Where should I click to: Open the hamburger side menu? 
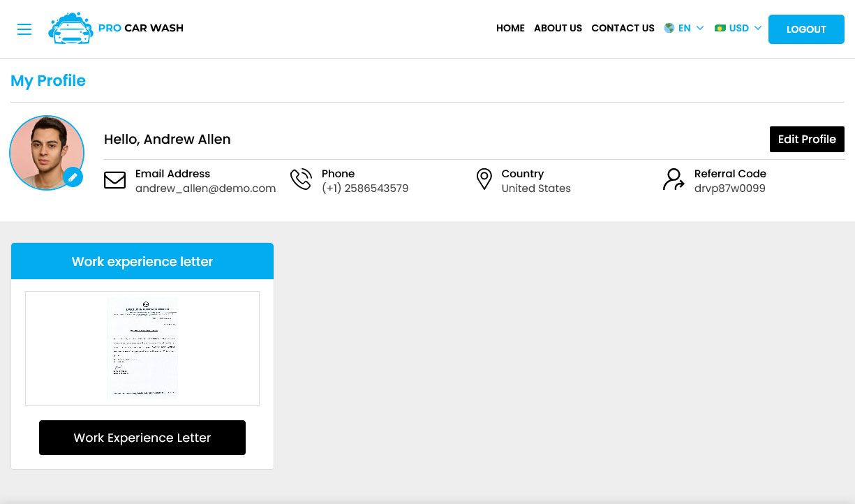[x=24, y=29]
